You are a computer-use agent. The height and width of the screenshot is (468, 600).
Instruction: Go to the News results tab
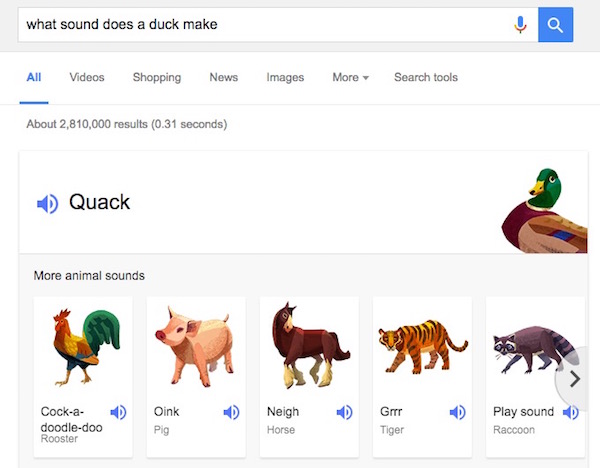[x=224, y=77]
